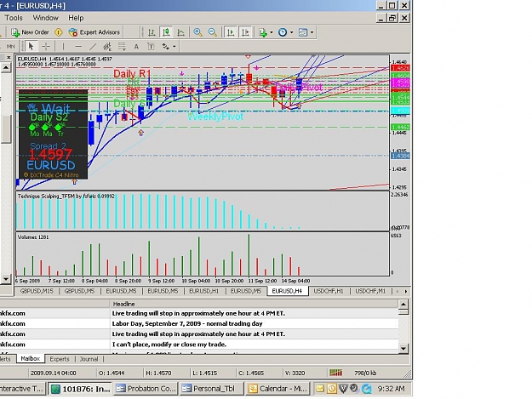The image size is (532, 399).
Task: Open the Indicators list icon
Action: tap(263, 32)
